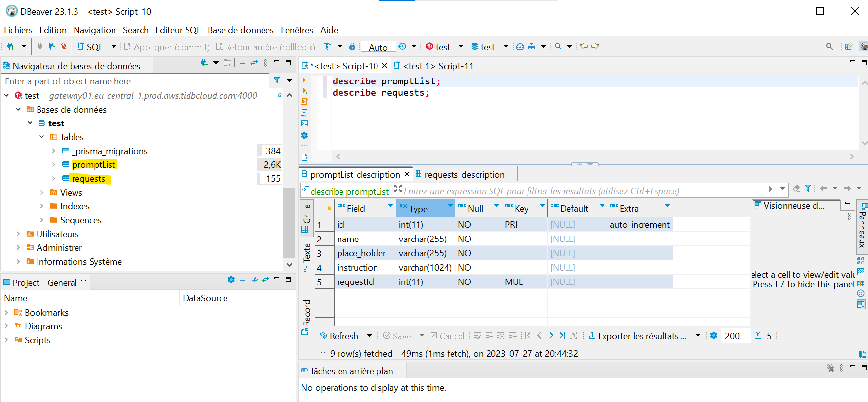Expand the promptList table node
The height and width of the screenshot is (402, 868).
click(x=54, y=164)
